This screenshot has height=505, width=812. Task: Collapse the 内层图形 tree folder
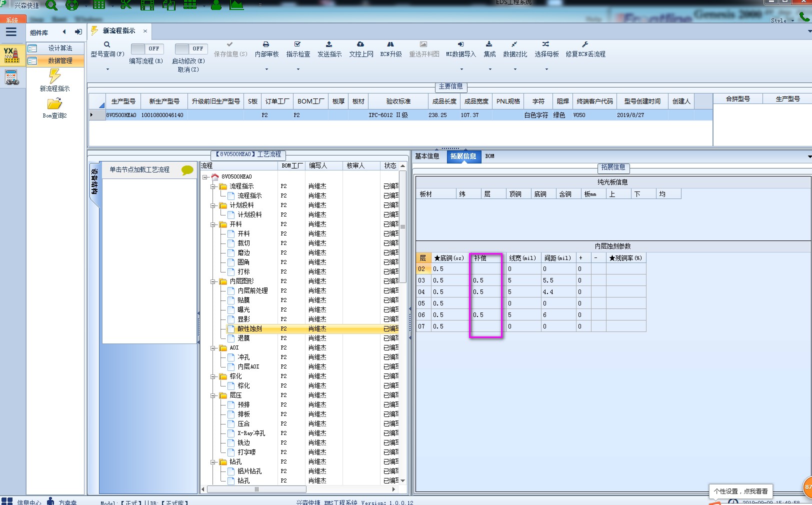(x=213, y=281)
